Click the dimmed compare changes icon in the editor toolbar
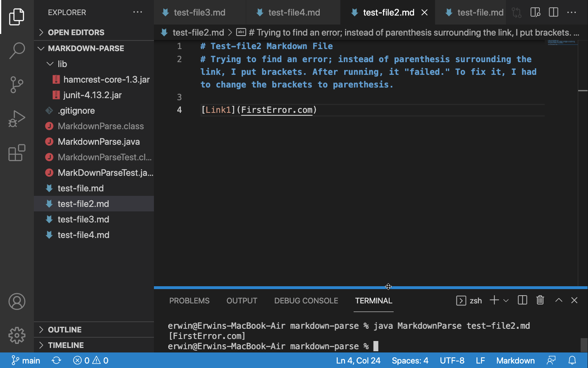 pyautogui.click(x=517, y=13)
